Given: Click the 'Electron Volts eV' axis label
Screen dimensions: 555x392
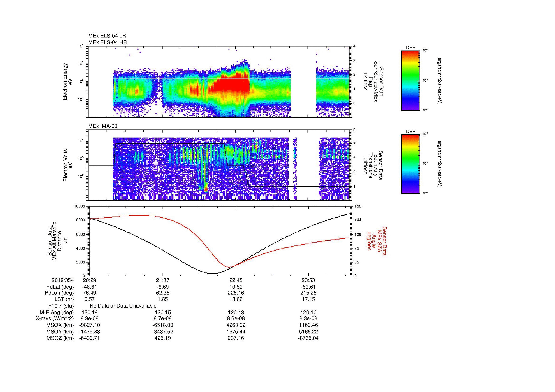Looking at the screenshot, I should 68,165.
